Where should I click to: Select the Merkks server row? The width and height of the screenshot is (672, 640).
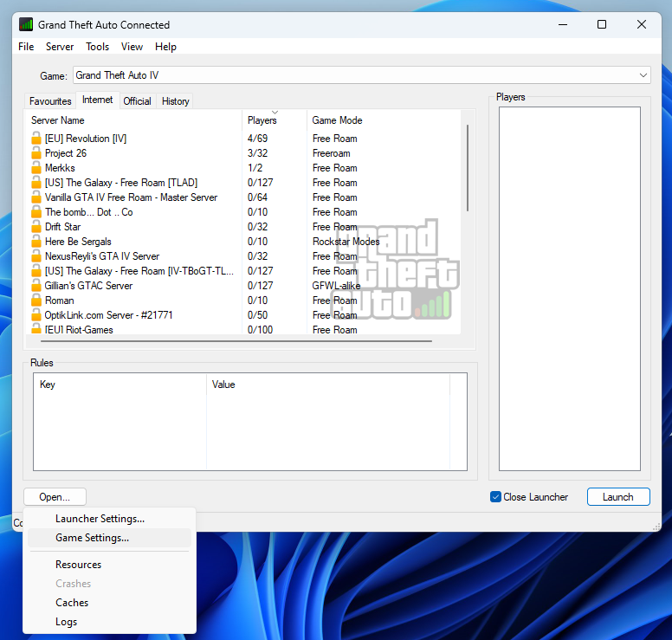(243, 168)
